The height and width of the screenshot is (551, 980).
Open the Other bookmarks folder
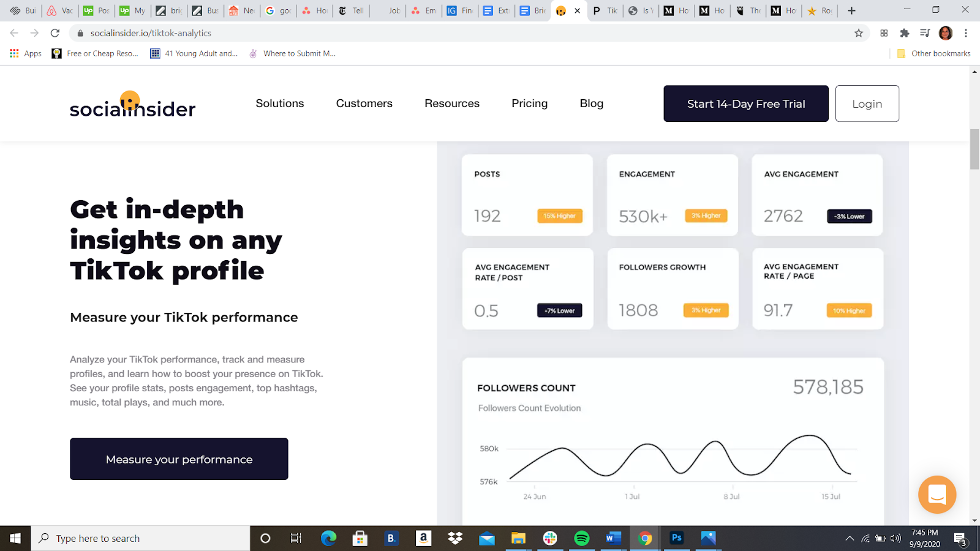(x=933, y=53)
